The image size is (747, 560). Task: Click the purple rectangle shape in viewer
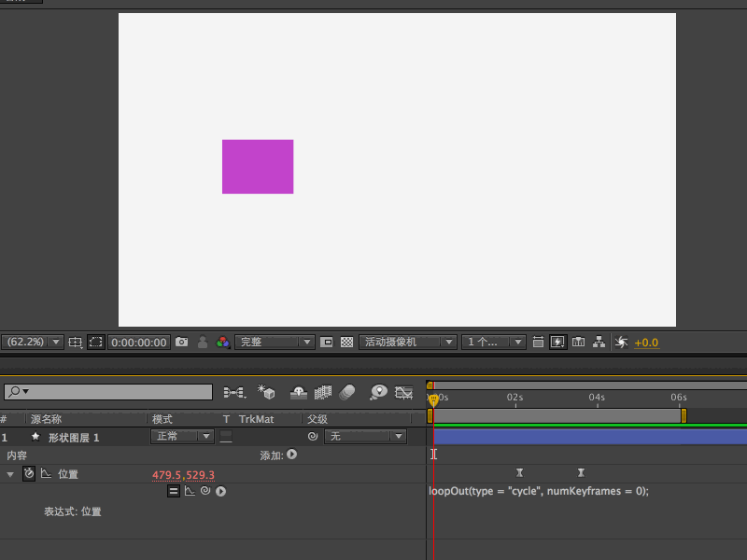pyautogui.click(x=258, y=167)
